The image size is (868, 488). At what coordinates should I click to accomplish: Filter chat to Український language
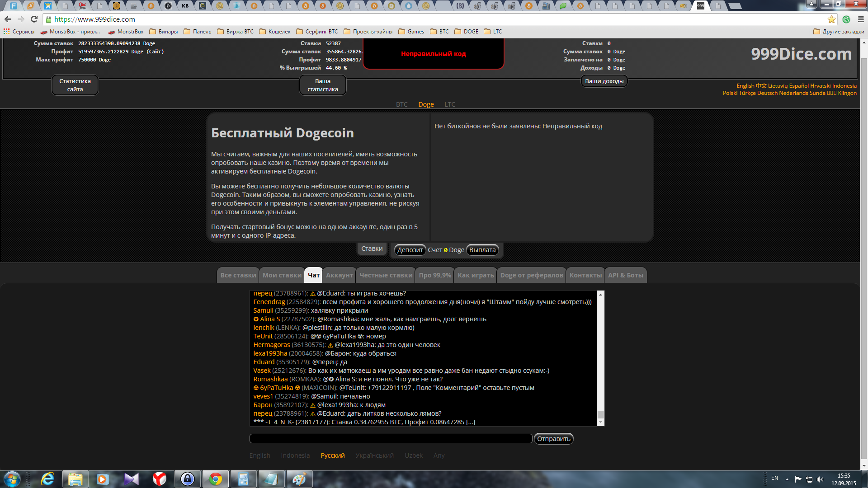[x=374, y=455]
